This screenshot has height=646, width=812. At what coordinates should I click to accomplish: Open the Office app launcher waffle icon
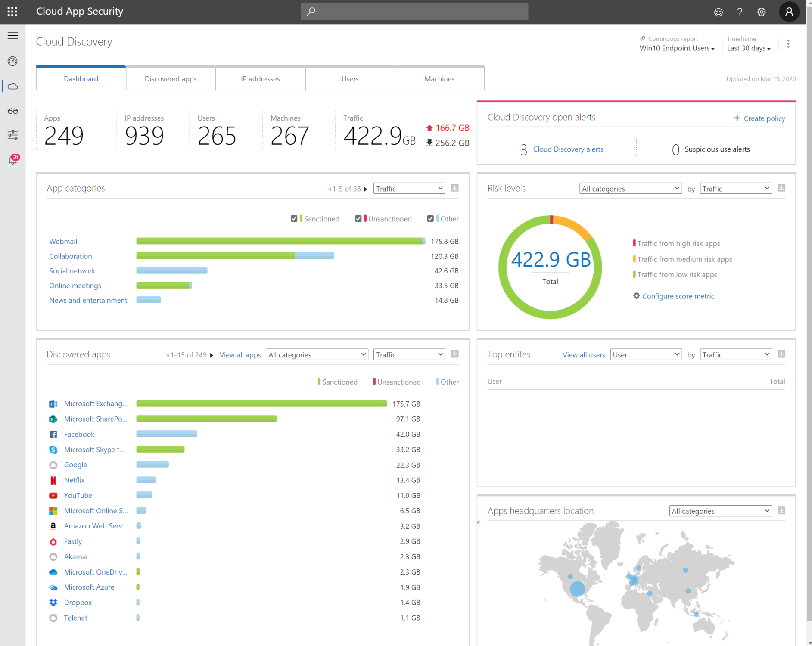[x=12, y=11]
